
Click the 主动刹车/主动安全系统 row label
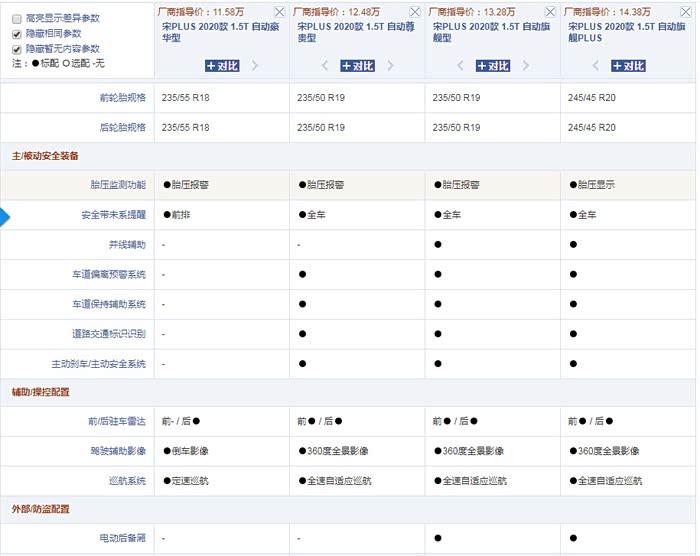click(x=99, y=364)
